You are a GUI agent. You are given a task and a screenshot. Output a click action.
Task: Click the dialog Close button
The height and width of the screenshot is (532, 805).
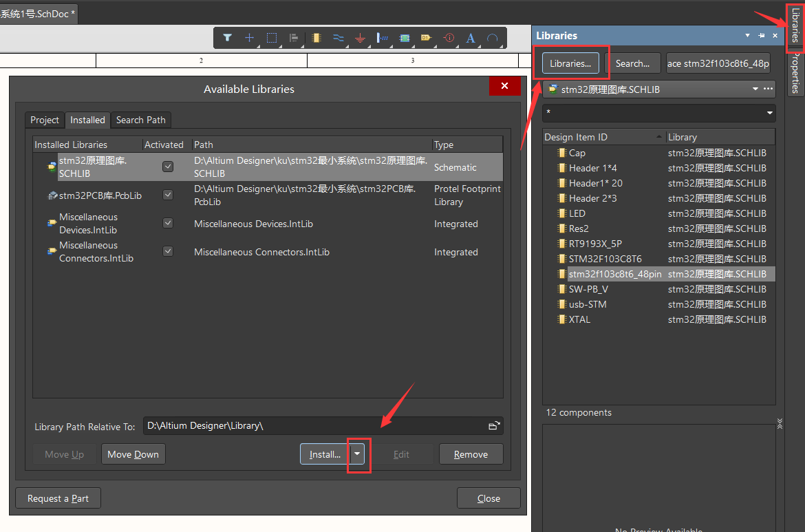point(489,498)
